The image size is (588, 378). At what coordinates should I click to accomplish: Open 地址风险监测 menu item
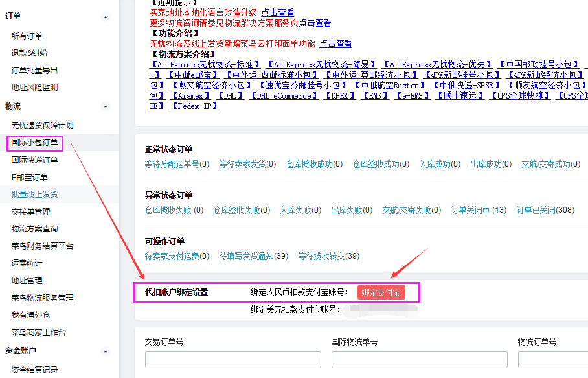coord(34,87)
